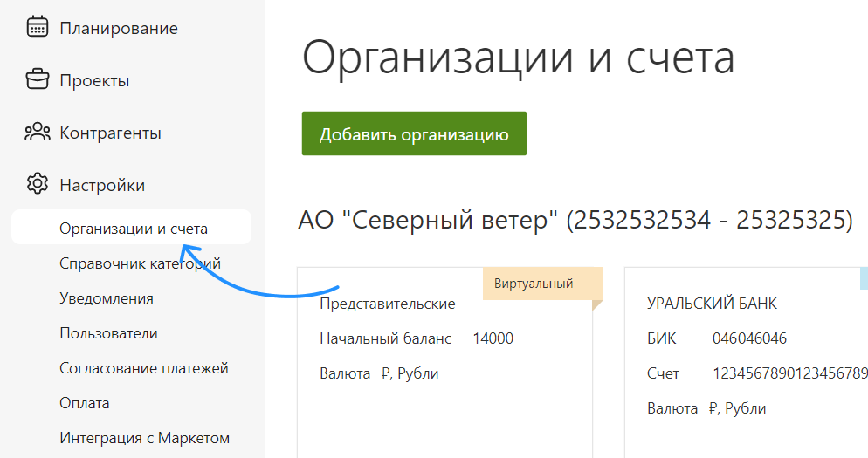Viewport: 868px width, 458px height.
Task: Open the Уведомления settings page
Action: pos(106,298)
